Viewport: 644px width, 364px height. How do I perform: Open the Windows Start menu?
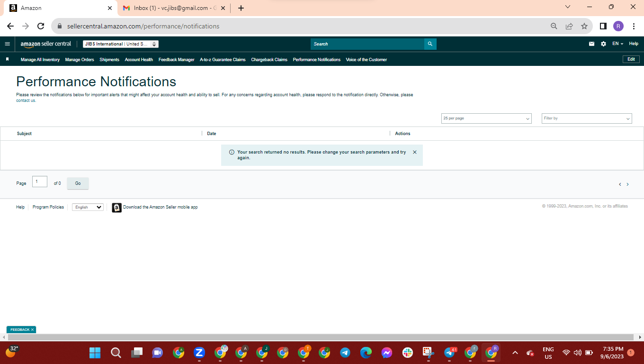[95, 353]
